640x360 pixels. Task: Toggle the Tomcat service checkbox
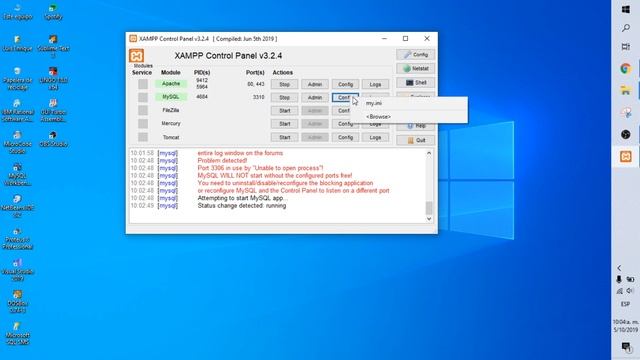pos(143,137)
